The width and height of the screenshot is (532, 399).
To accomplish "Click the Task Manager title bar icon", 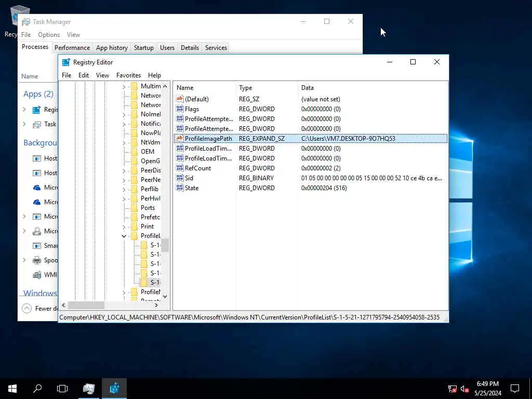I will [x=26, y=22].
